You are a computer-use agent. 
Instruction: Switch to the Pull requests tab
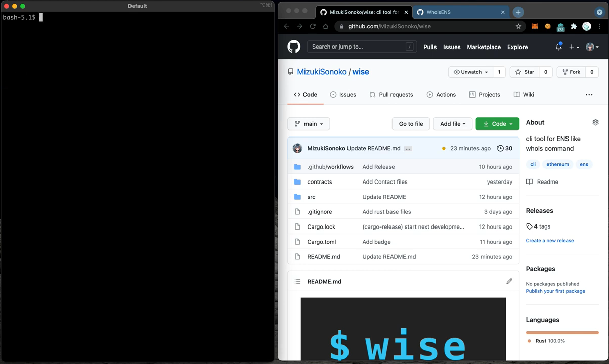click(x=391, y=95)
